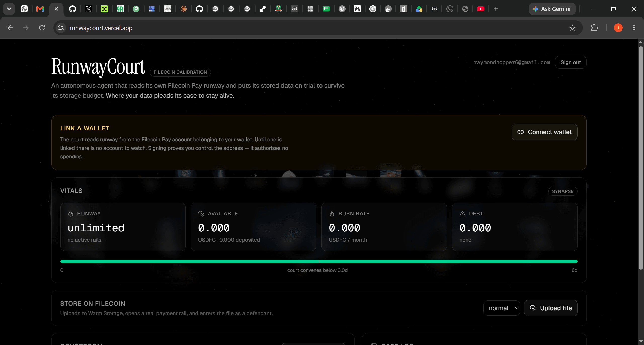
Task: Click the Ask Gemini button
Action: (552, 9)
